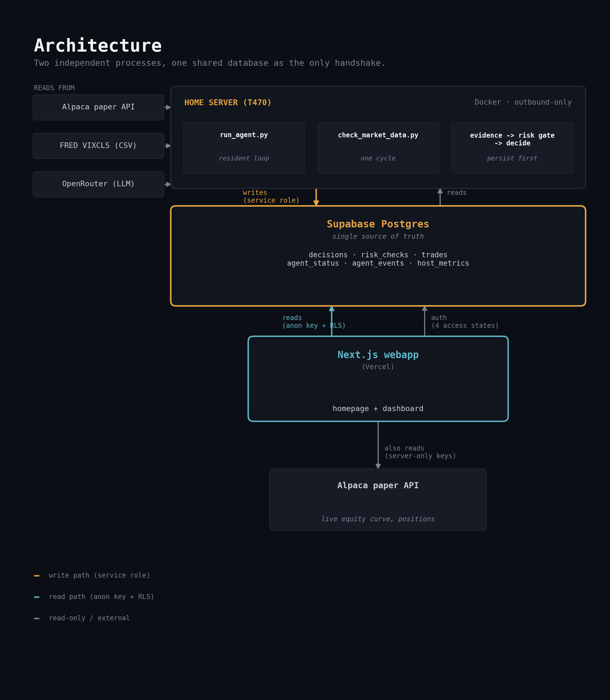Click the "single source of truth" caption
This screenshot has width=610, height=700.
coord(378,236)
